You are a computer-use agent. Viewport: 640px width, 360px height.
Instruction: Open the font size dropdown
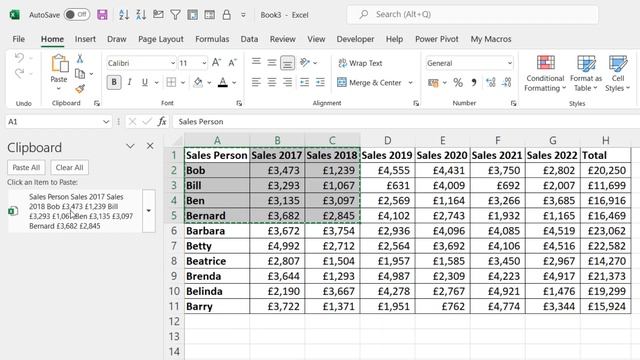pyautogui.click(x=204, y=63)
